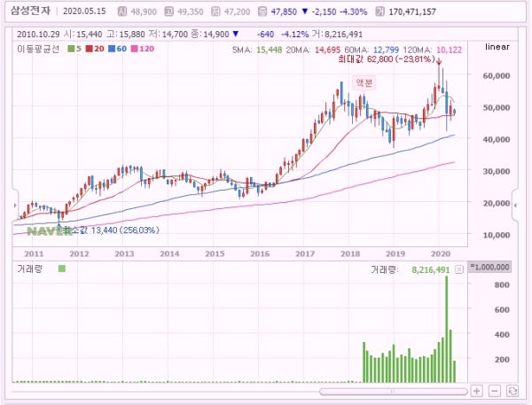Click the zoom out minus button
The image size is (532, 405).
click(495, 391)
